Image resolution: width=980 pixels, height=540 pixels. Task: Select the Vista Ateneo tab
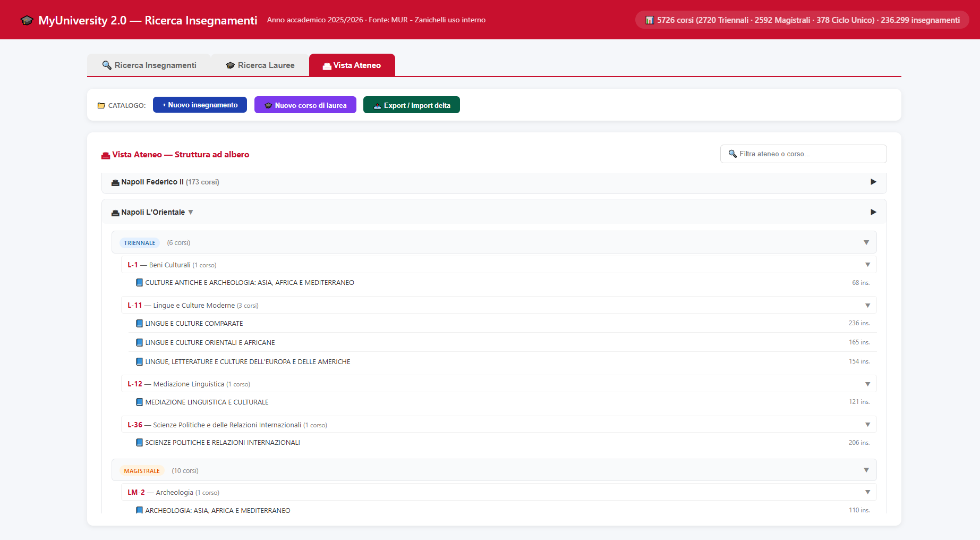[352, 65]
